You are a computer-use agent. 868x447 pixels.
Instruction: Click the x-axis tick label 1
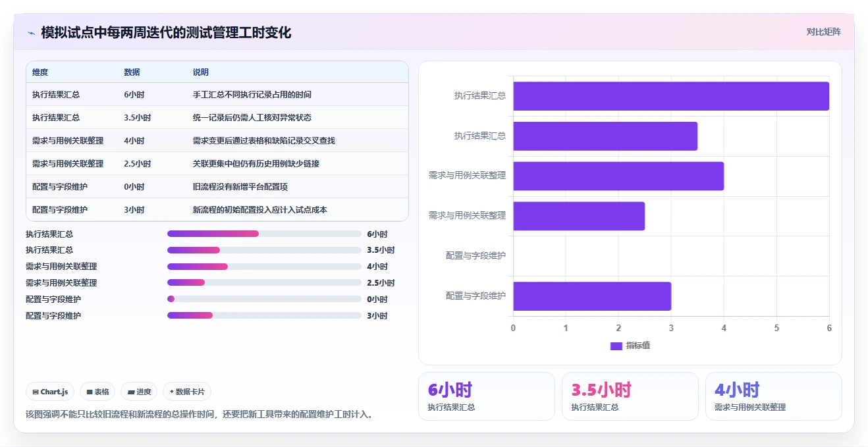[x=566, y=328]
